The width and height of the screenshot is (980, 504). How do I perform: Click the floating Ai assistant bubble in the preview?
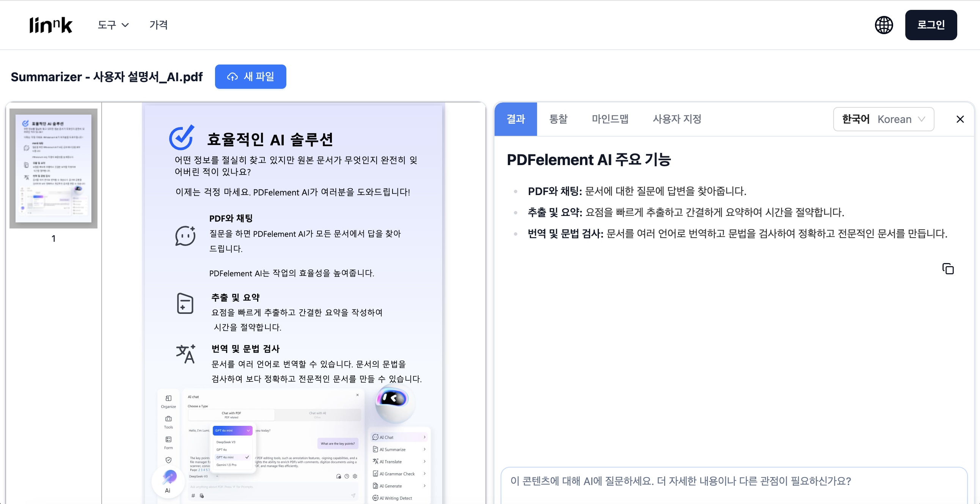coord(168,482)
